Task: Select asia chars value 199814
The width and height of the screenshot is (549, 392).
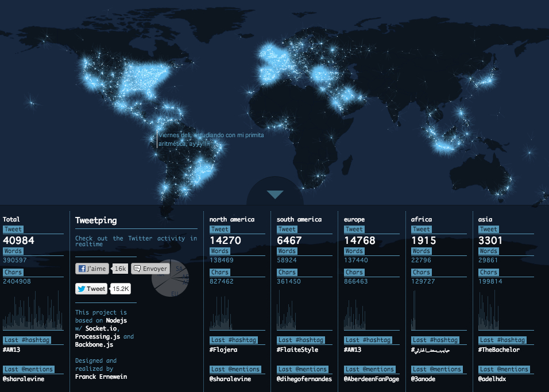Action: 490,281
